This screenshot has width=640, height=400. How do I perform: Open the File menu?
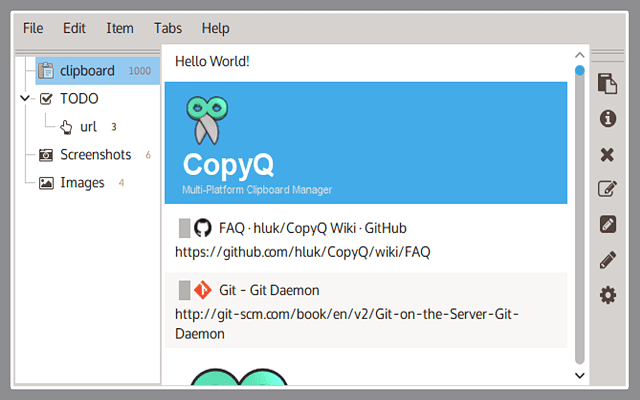pos(33,28)
